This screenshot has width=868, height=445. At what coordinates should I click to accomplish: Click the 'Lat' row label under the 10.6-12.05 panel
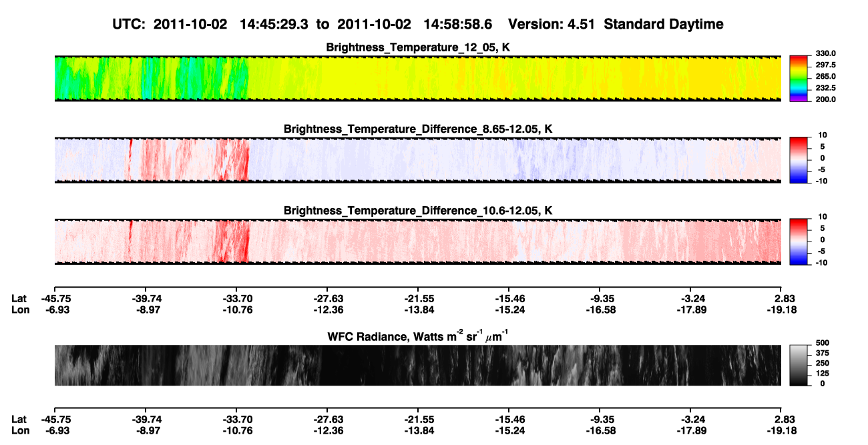[19, 299]
